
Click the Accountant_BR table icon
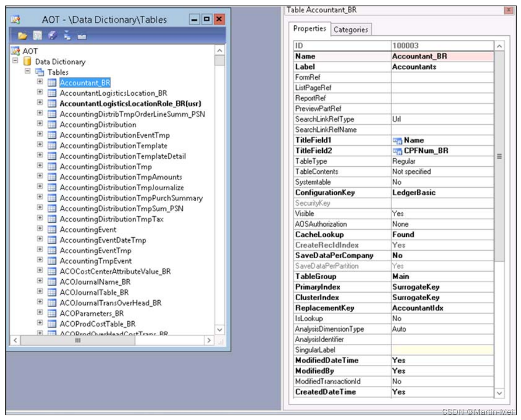click(52, 83)
